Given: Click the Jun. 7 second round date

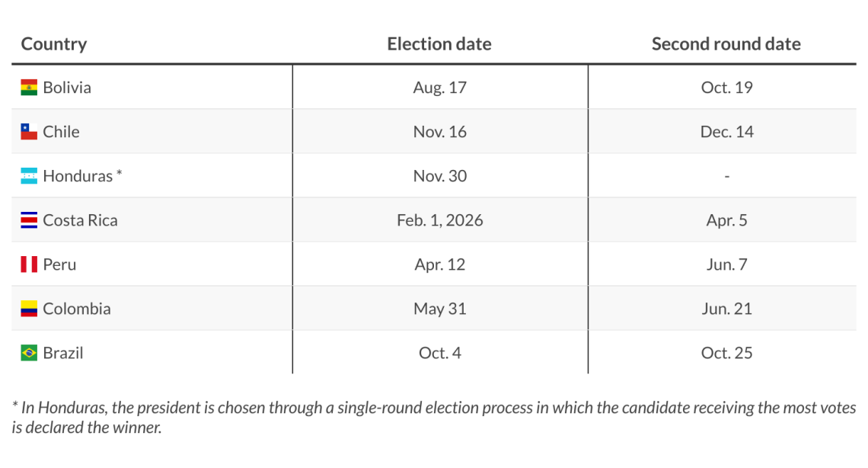Looking at the screenshot, I should tap(726, 264).
